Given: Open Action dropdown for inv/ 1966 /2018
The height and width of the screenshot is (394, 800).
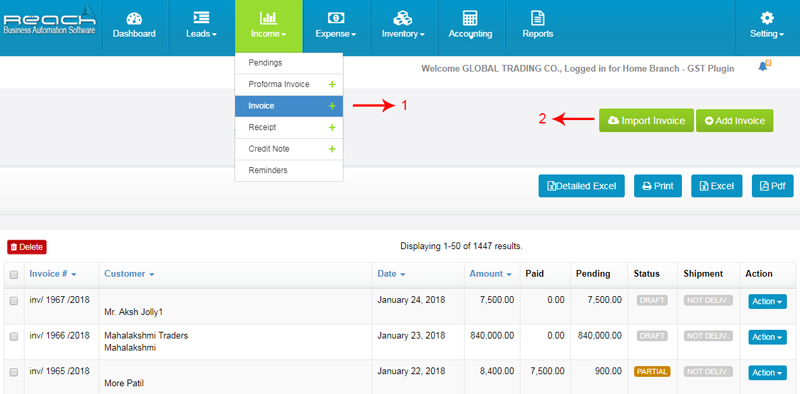Looking at the screenshot, I should point(767,337).
